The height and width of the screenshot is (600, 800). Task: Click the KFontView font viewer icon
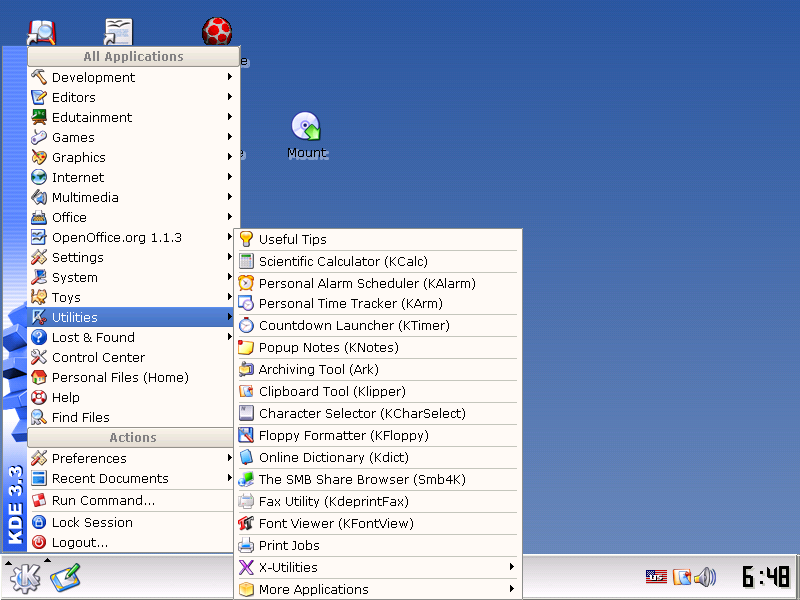[x=246, y=522]
